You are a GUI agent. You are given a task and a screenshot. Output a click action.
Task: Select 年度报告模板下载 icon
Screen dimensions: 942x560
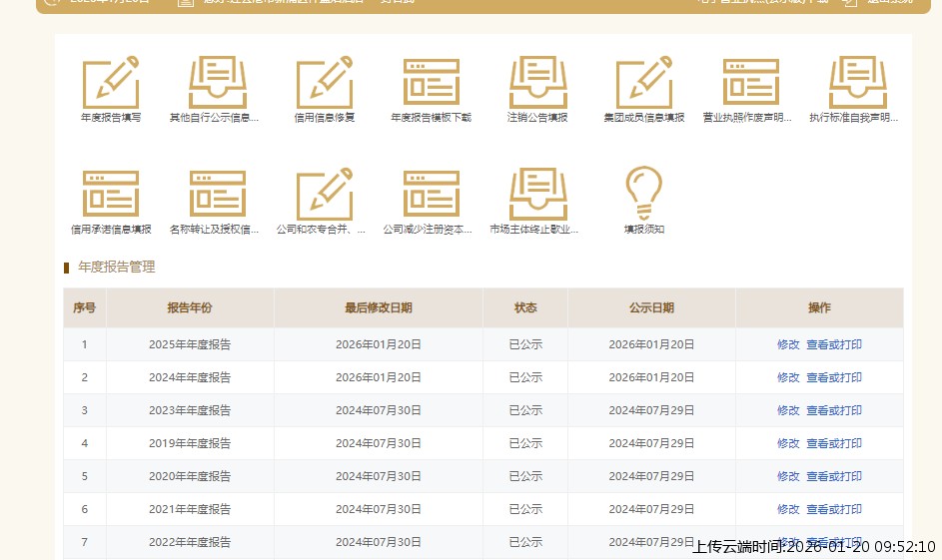pyautogui.click(x=431, y=83)
